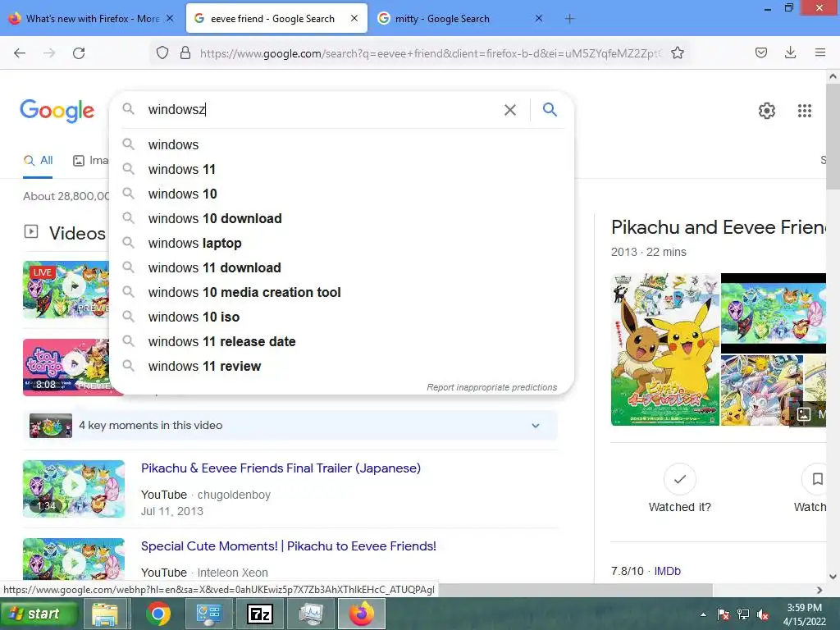Click the vertical scrollbar down arrow
840x630 pixels.
833,577
